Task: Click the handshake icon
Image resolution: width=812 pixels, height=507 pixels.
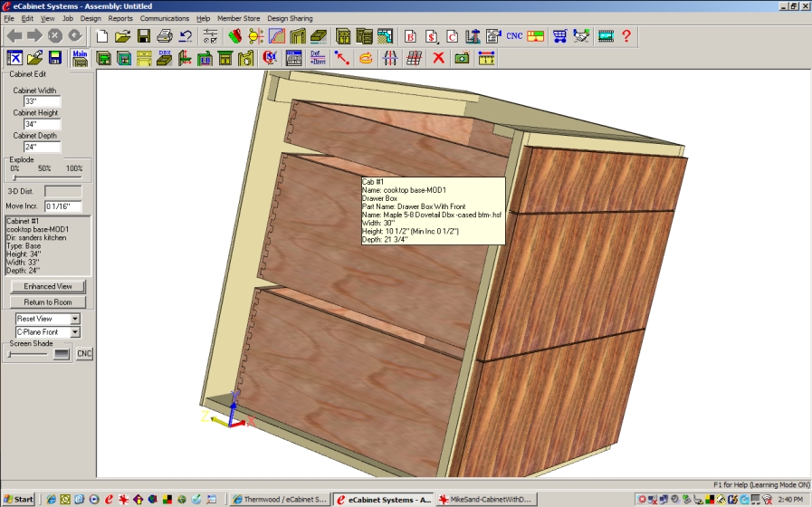Action: pos(581,36)
